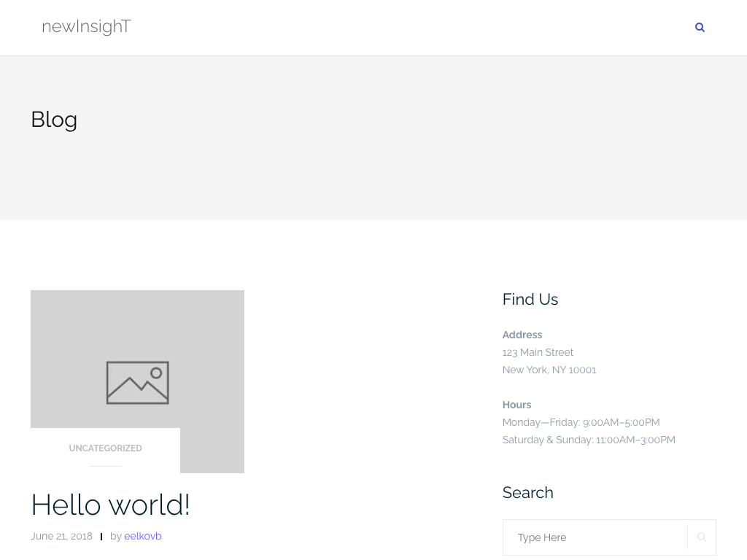
Task: Click the placeholder picture icon in the post image
Action: pos(137,382)
